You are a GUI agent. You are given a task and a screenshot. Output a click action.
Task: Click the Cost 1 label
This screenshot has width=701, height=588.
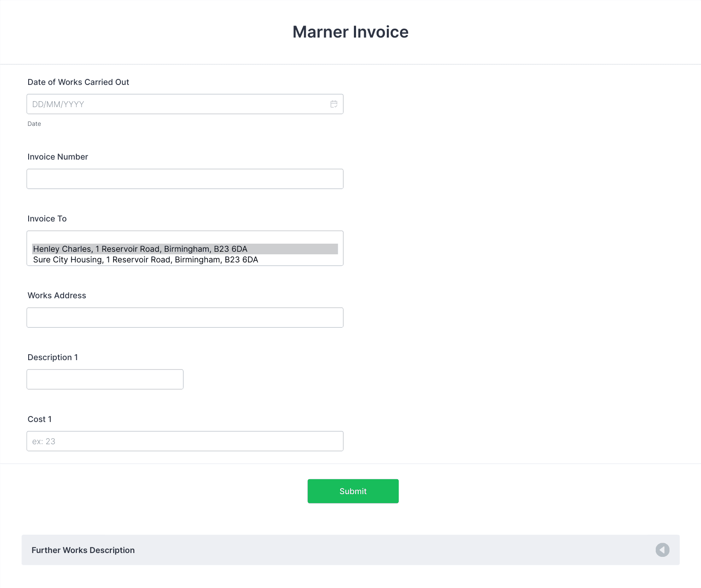[x=40, y=419]
